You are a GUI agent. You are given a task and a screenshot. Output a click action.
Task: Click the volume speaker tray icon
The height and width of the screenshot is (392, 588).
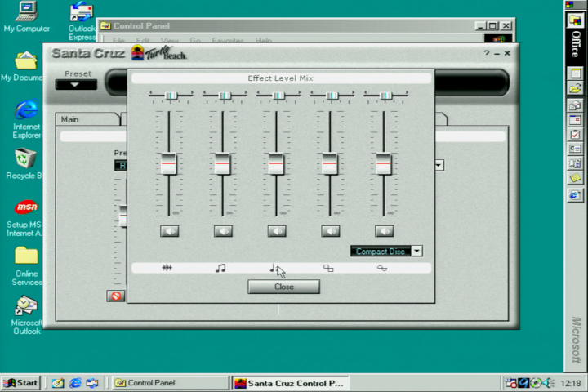[x=548, y=383]
